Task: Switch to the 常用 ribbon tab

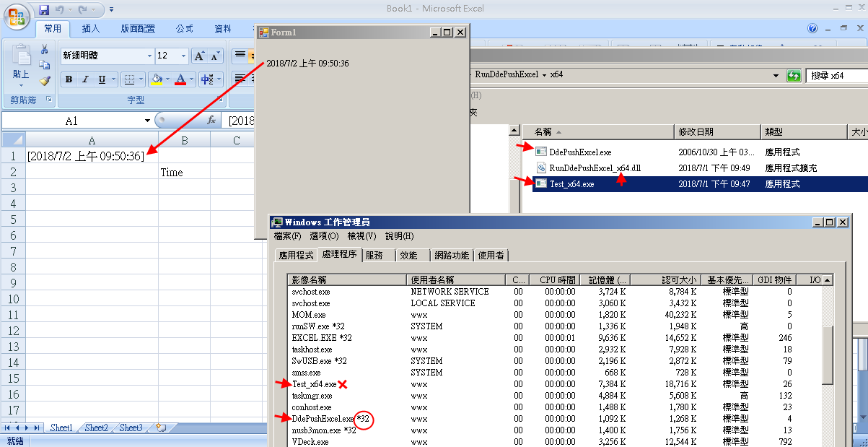Action: [x=53, y=29]
